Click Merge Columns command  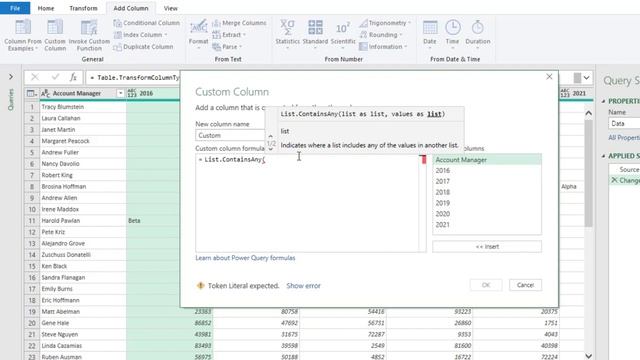click(x=239, y=23)
